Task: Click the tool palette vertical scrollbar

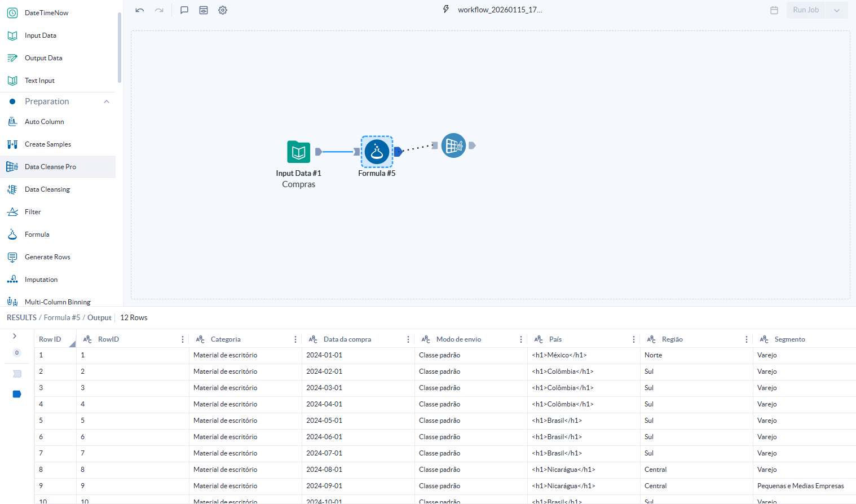Action: tap(119, 48)
